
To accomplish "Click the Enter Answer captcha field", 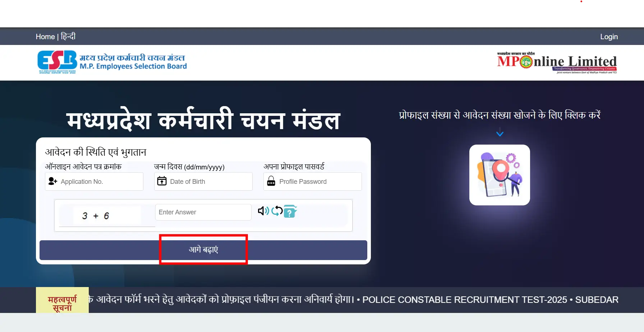I will pyautogui.click(x=203, y=212).
